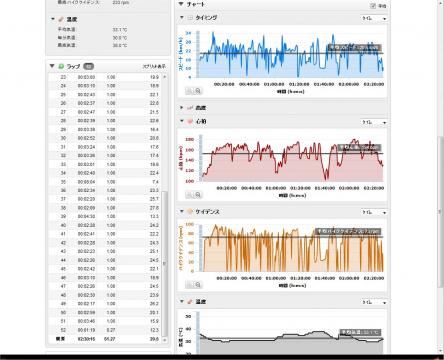The height and width of the screenshot is (360, 444).
Task: Click magnifier zoom button under the speed chart
Action: 198,91
